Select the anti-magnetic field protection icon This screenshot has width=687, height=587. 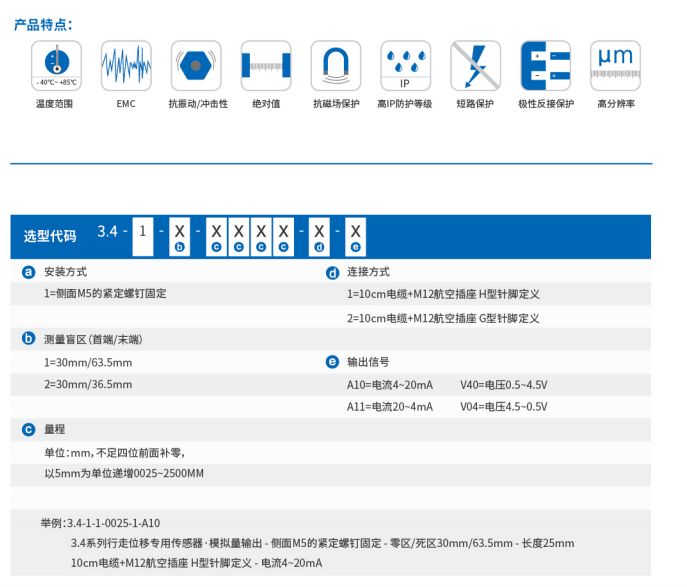coord(336,66)
